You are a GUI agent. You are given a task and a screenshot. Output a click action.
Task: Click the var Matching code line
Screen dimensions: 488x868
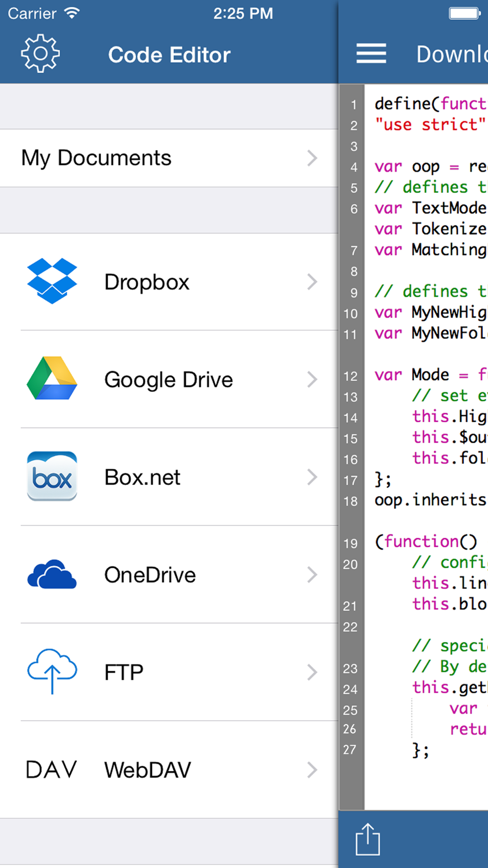[x=431, y=250]
